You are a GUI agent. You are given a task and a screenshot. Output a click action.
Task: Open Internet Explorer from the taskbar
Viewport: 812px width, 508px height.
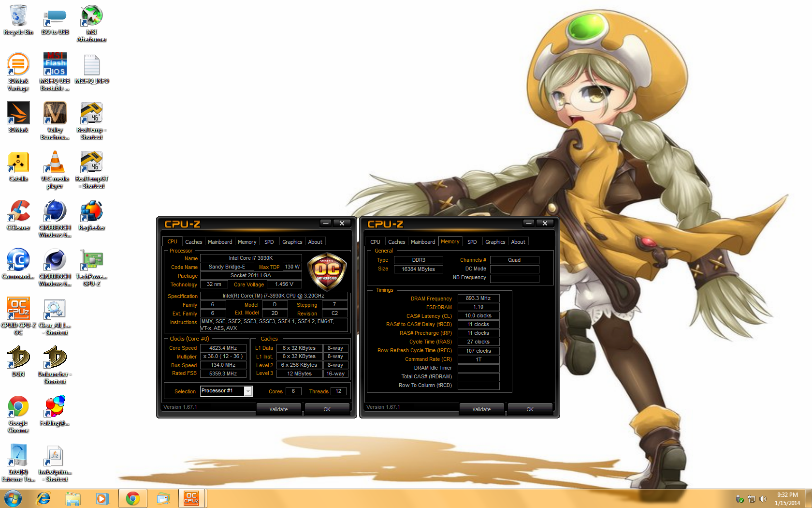(x=43, y=498)
